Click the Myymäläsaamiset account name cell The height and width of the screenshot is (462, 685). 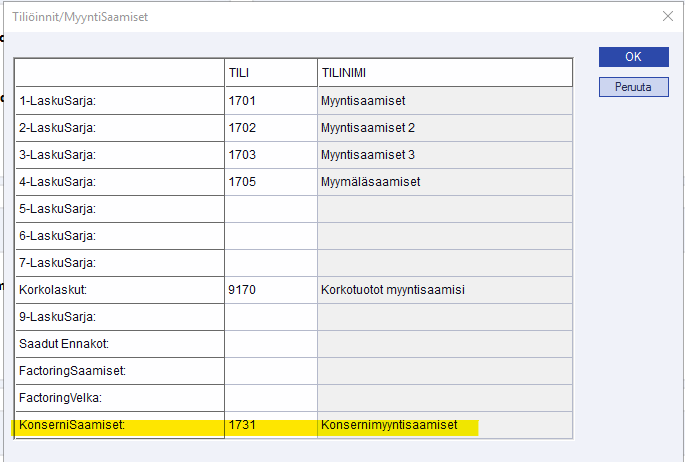click(x=444, y=181)
